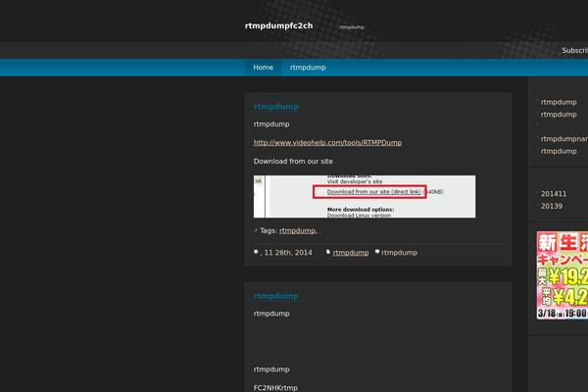588x392 pixels.
Task: Click the tag icon beside Tags label
Action: coord(256,230)
